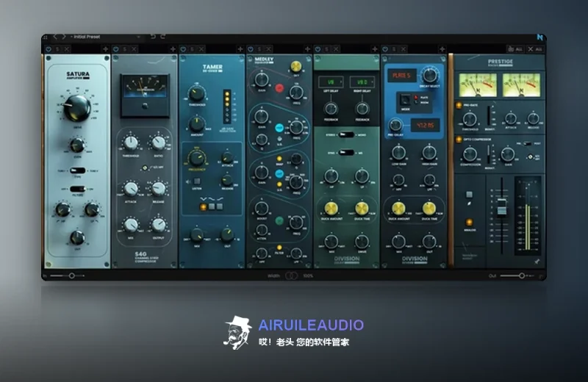588x382 pixels.
Task: Add a module after Medley
Action: (x=307, y=49)
